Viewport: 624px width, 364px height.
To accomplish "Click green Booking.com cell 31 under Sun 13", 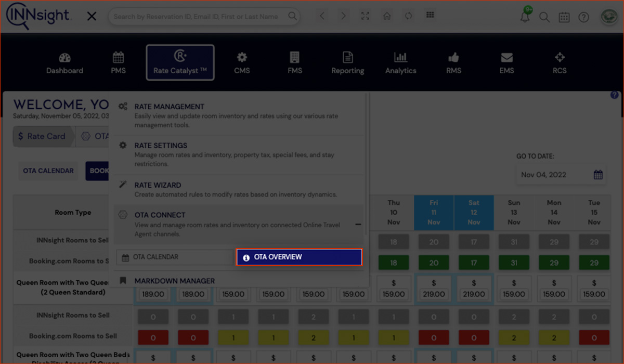I will pos(514,263).
